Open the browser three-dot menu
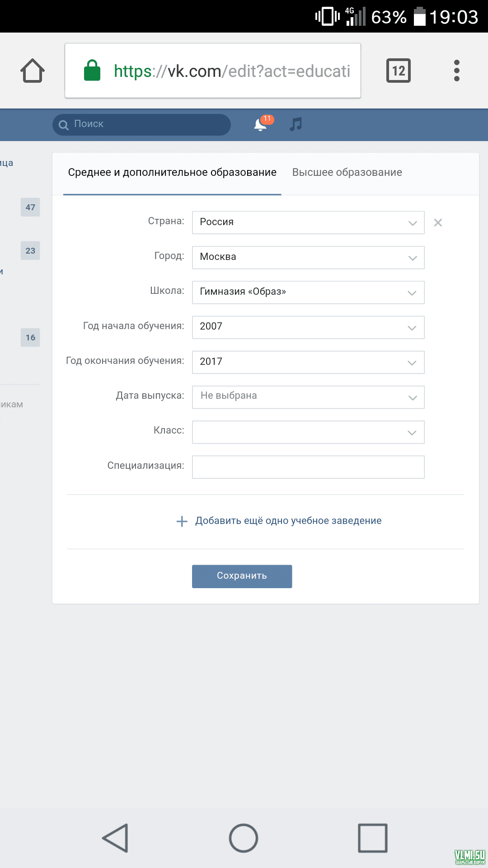488x868 pixels. click(x=456, y=71)
